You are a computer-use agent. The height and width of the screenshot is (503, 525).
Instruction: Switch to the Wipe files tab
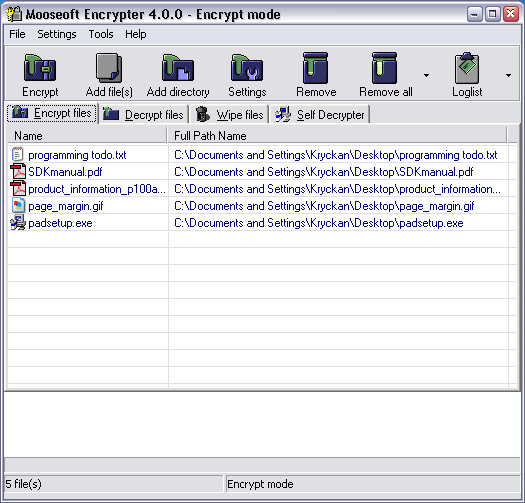tap(229, 115)
